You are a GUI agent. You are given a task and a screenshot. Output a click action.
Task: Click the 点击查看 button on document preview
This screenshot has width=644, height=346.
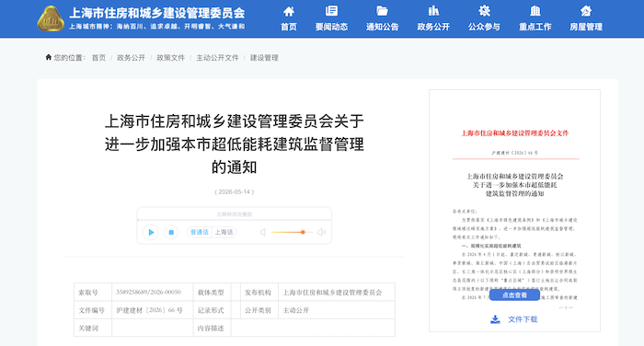[x=514, y=295]
